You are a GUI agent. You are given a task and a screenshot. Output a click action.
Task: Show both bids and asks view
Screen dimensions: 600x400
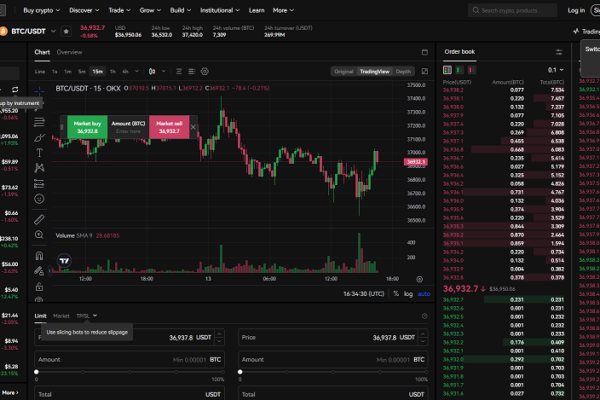pos(447,70)
